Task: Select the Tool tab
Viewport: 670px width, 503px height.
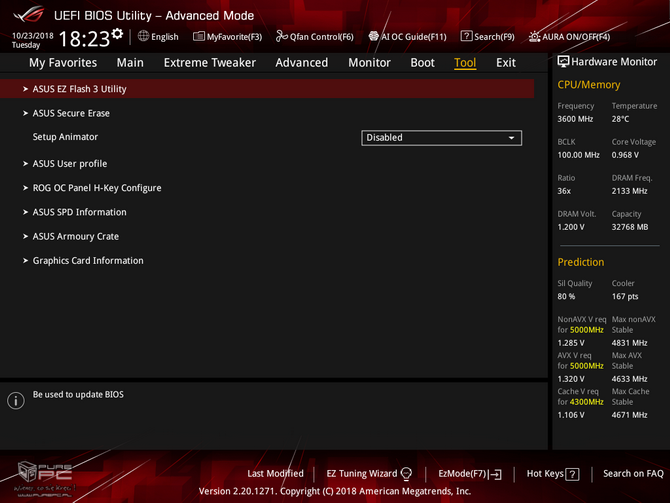Action: tap(465, 63)
